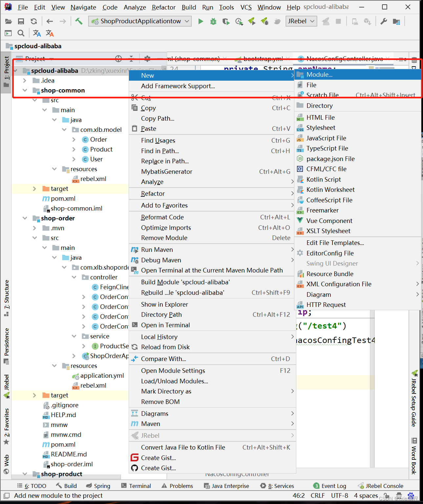Click the Forward navigation arrow

63,21
